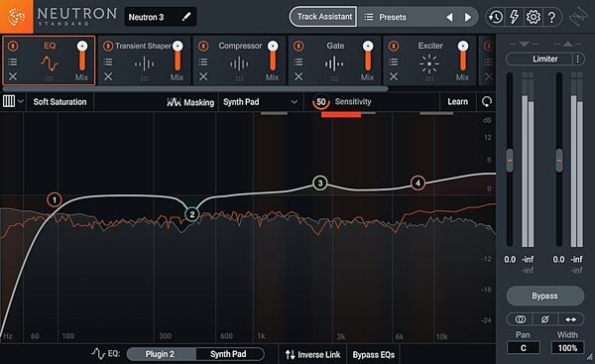Remove the Compressor module
The height and width of the screenshot is (364, 595).
(203, 77)
